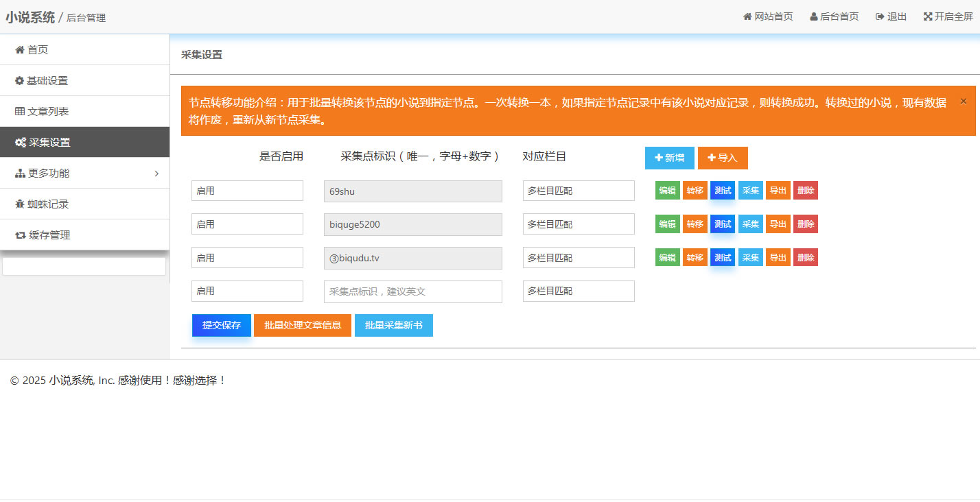Go to 后台首页 in the top navigation
The image size is (980, 502).
tap(834, 16)
